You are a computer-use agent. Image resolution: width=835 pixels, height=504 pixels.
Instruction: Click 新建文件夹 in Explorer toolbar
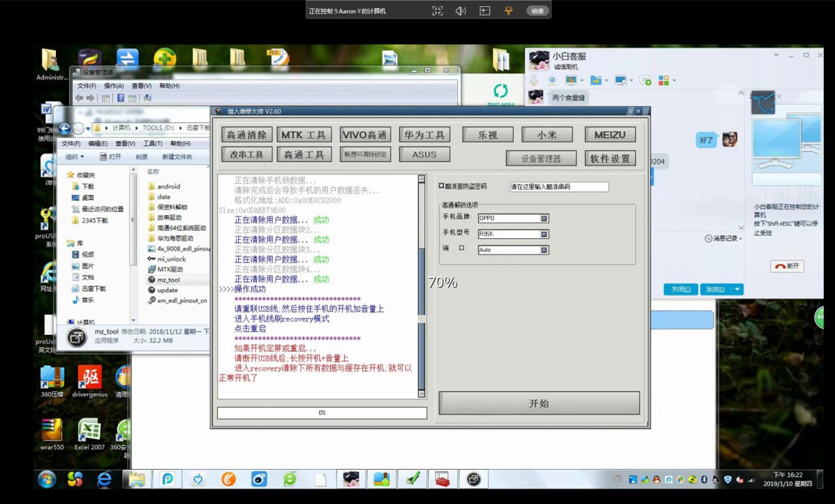[177, 156]
